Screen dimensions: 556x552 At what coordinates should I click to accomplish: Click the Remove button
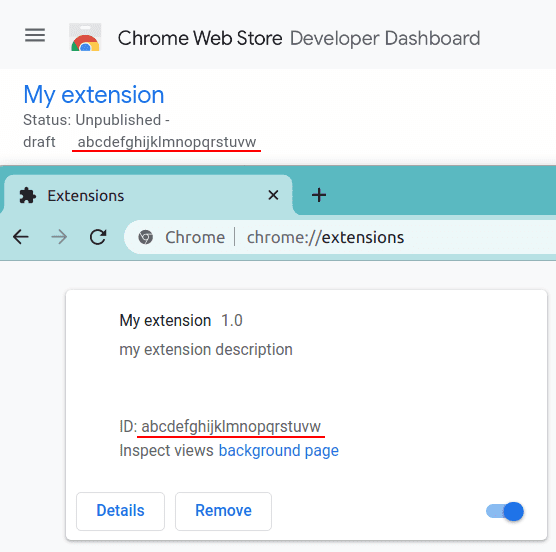coord(223,511)
